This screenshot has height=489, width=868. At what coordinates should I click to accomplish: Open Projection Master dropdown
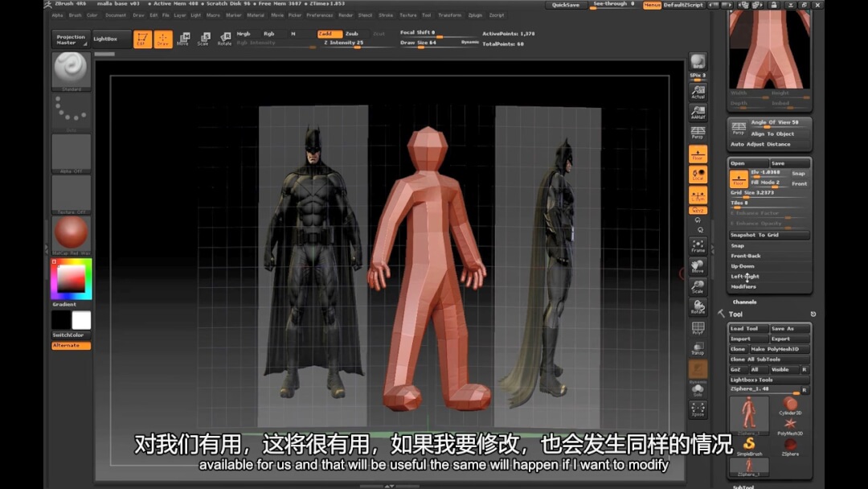[x=71, y=39]
